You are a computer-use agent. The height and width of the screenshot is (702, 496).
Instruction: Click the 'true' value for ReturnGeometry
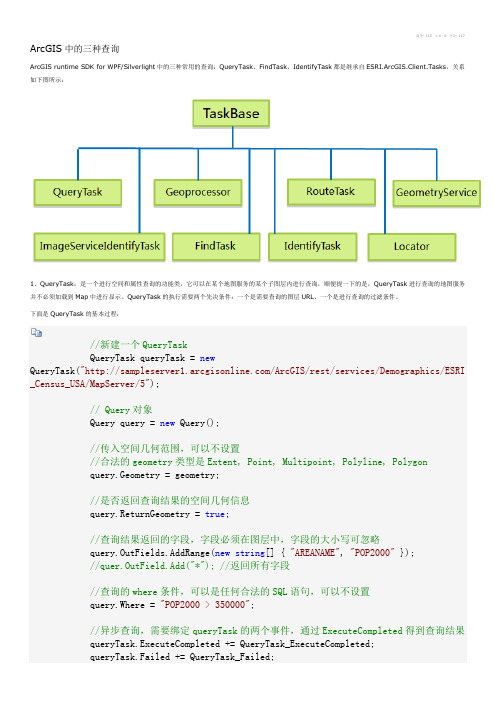pos(215,514)
